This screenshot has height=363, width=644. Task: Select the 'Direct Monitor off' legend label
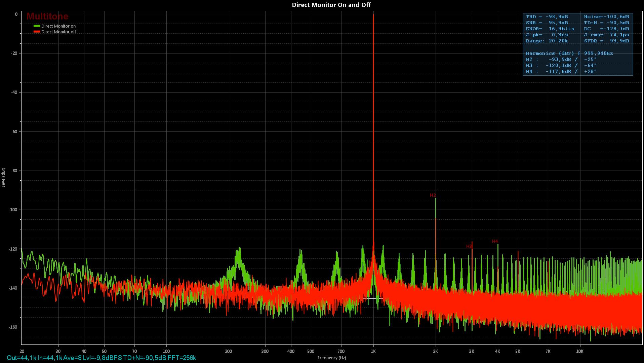(x=58, y=32)
